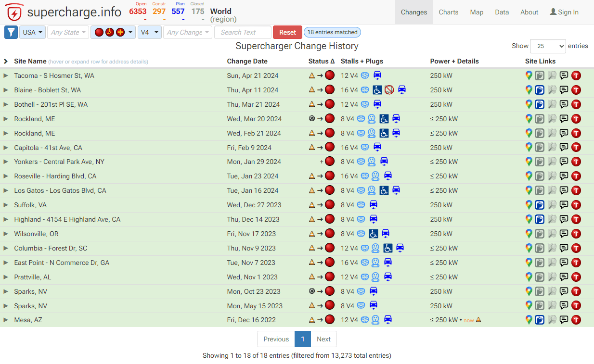This screenshot has width=594, height=364.
Task: Open forum discussion icon for Los Gatos row
Action: pyautogui.click(x=564, y=190)
